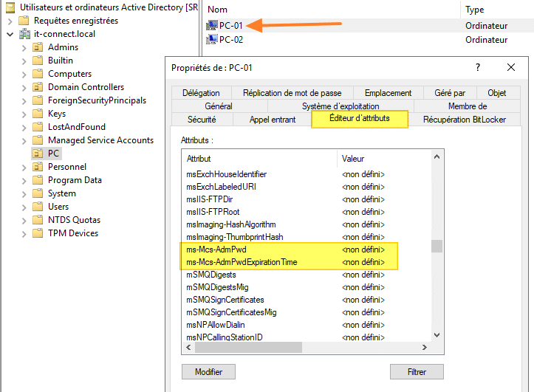
Task: Click the Nom column header in list
Action: click(x=332, y=10)
